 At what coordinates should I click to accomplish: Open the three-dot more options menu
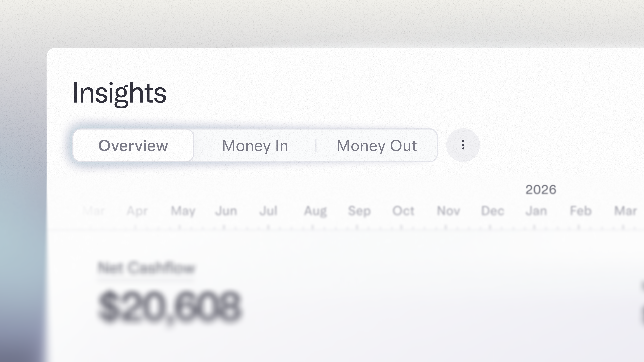coord(463,145)
